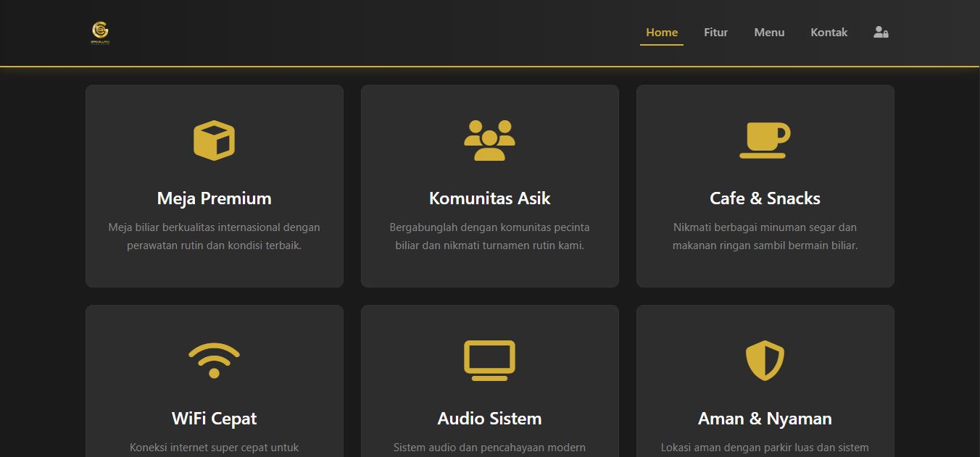Click the group people icon for Komunitas
This screenshot has height=457, width=980.
(489, 140)
